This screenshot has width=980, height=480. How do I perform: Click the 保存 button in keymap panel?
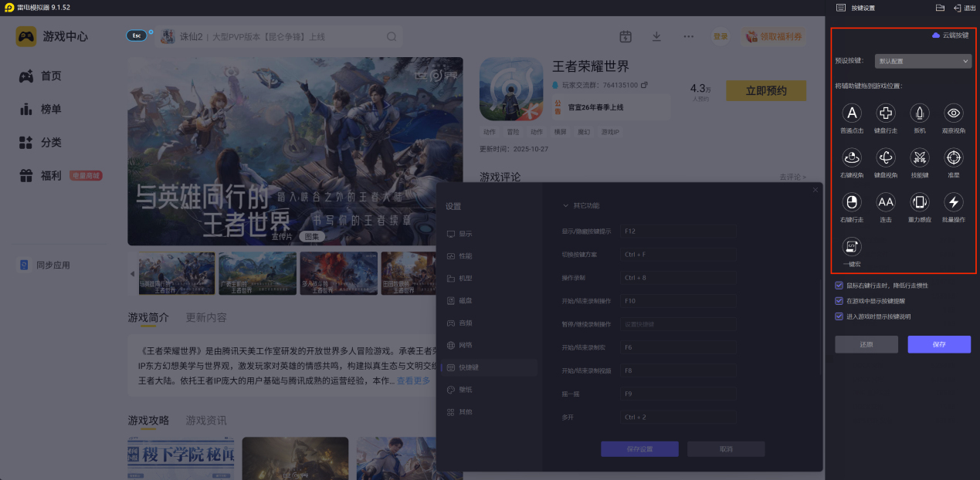[939, 344]
